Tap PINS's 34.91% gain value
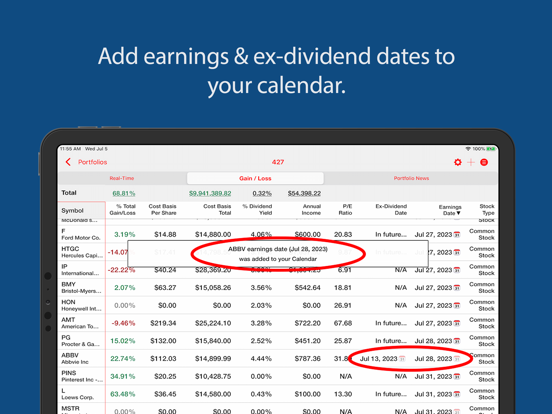The width and height of the screenshot is (552, 414). pos(123,376)
